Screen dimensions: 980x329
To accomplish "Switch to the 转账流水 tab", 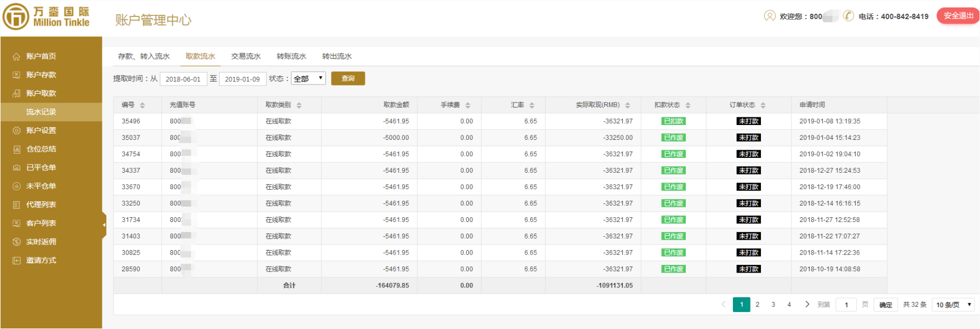I will coord(291,56).
